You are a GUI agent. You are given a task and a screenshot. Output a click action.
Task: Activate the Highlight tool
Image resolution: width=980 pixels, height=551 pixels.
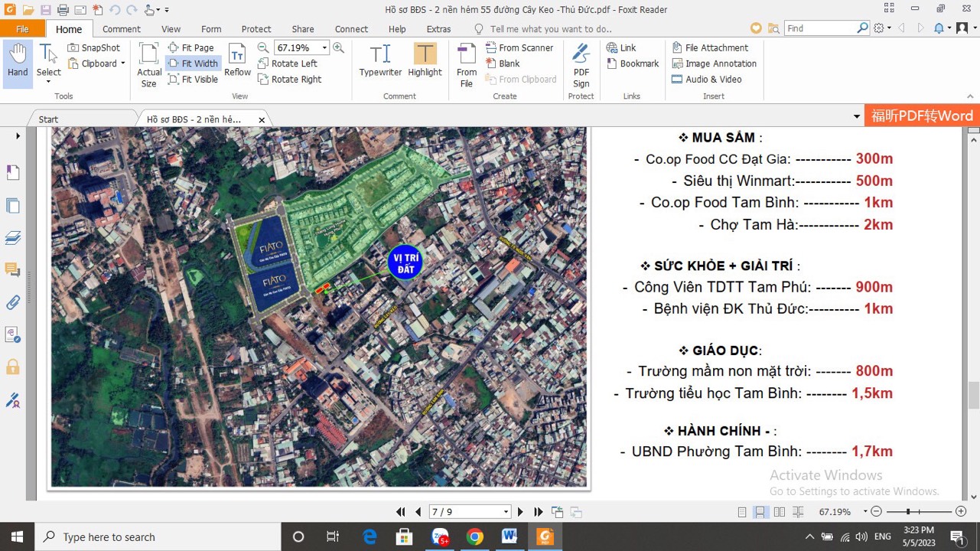point(425,60)
